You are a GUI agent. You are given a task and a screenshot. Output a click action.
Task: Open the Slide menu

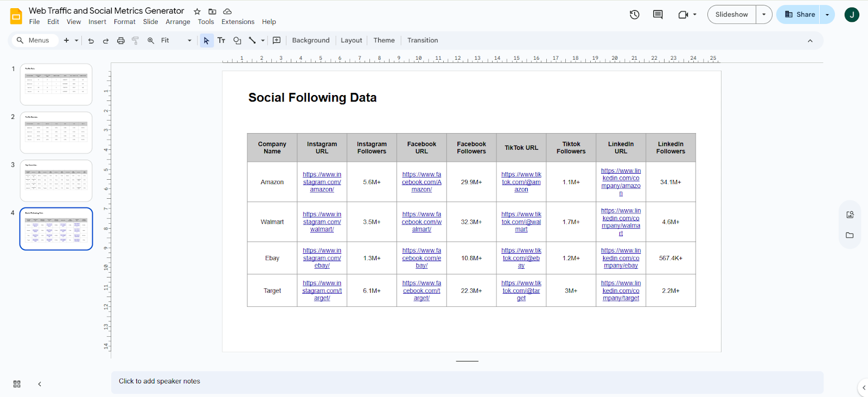click(x=151, y=22)
